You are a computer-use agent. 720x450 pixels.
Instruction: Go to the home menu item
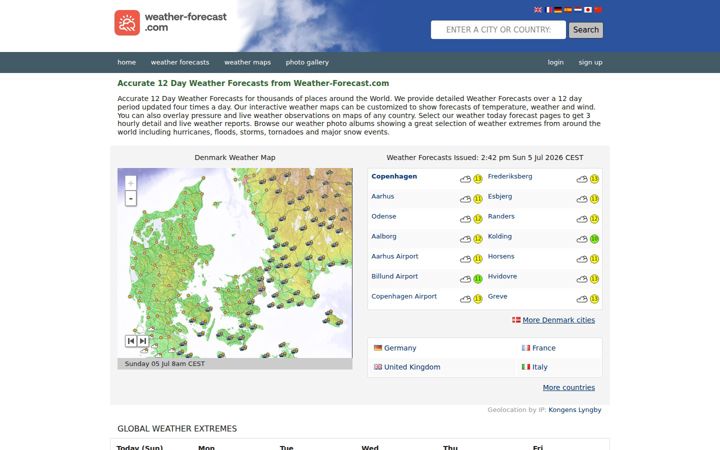[127, 62]
